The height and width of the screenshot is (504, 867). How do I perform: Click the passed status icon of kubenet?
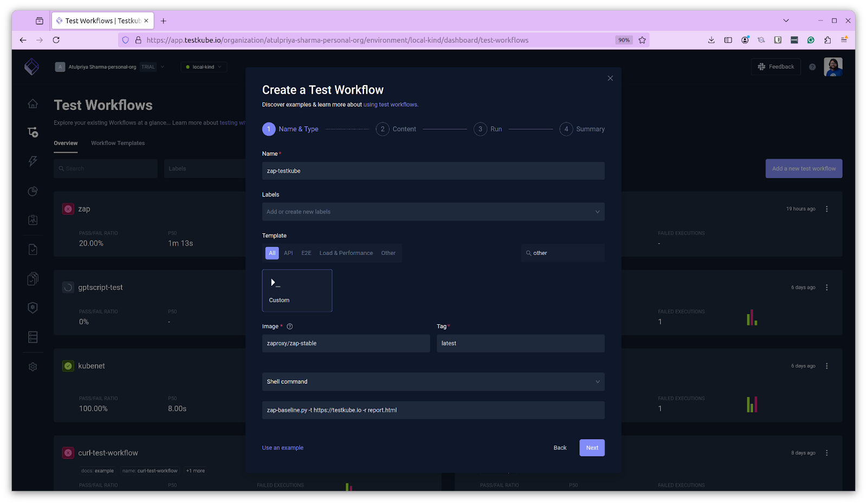click(68, 366)
